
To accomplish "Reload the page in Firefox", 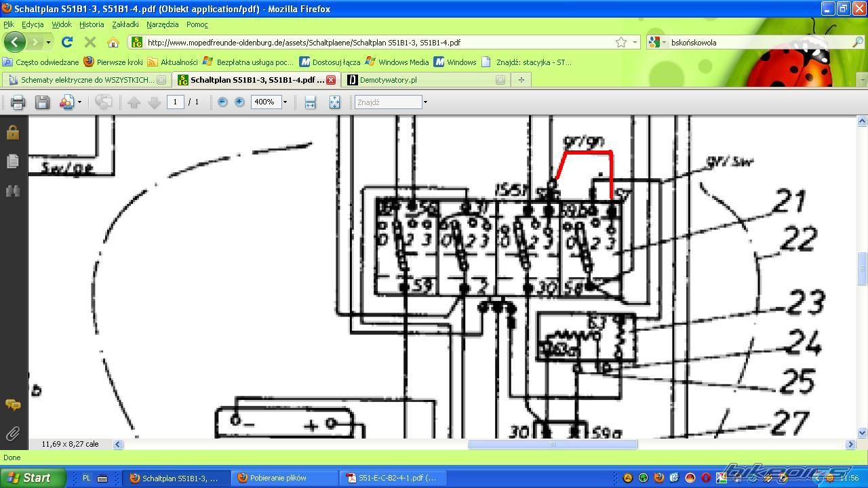I will point(67,42).
